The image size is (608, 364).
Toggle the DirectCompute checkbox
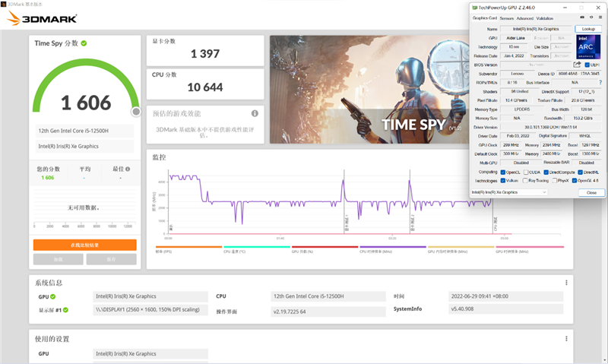(546, 172)
